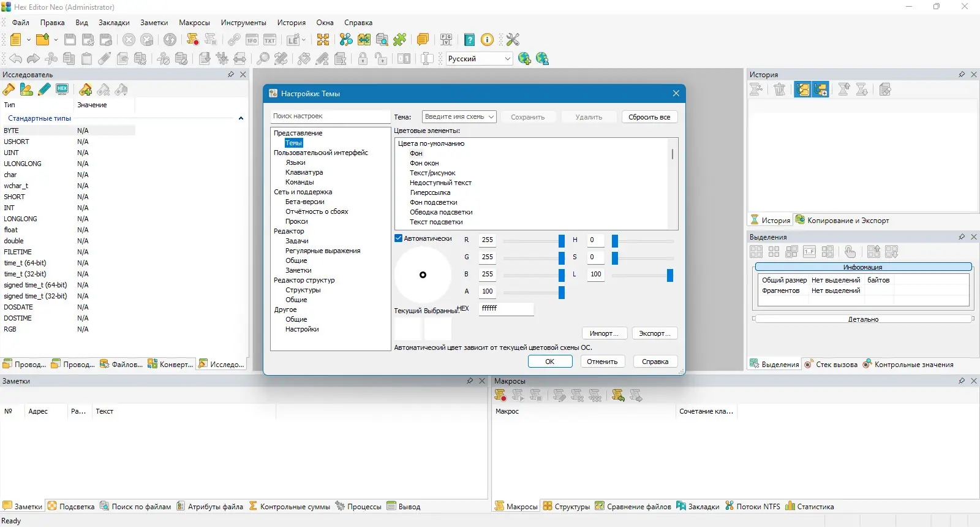Click the globe with person icon
Image resolution: width=980 pixels, height=527 pixels.
point(542,58)
